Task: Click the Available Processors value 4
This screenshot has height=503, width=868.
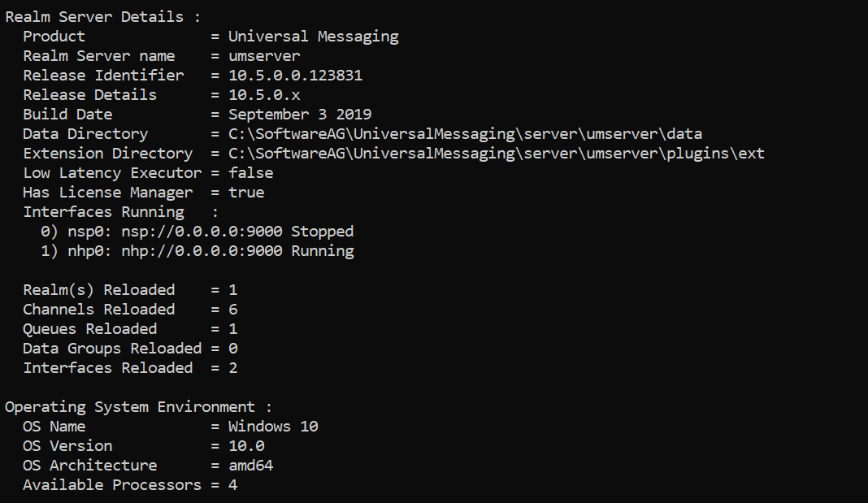Action: click(x=233, y=485)
